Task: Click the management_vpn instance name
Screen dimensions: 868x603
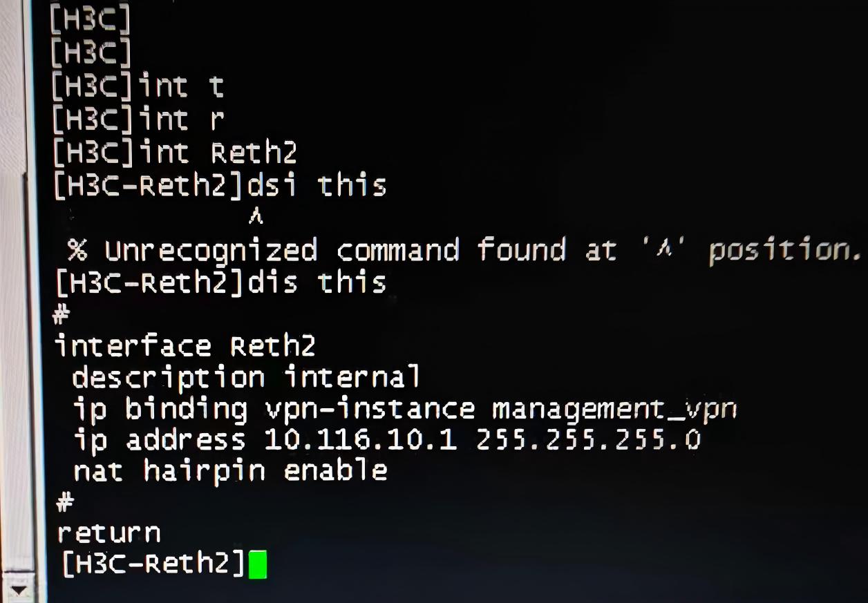Action: [x=614, y=409]
